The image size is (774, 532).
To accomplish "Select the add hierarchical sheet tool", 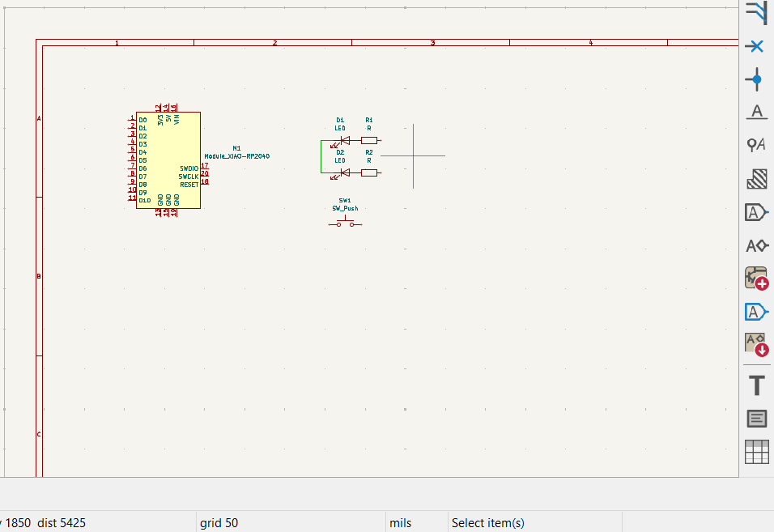I will (756, 279).
